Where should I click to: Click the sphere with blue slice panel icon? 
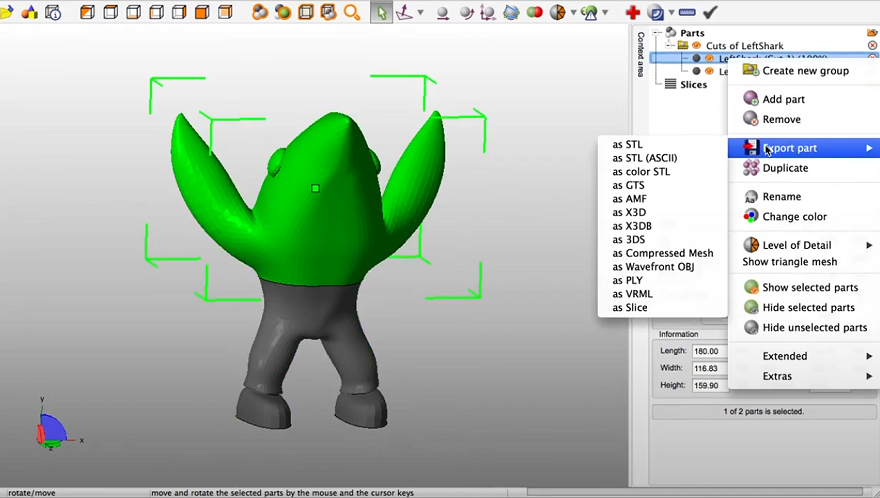point(655,12)
